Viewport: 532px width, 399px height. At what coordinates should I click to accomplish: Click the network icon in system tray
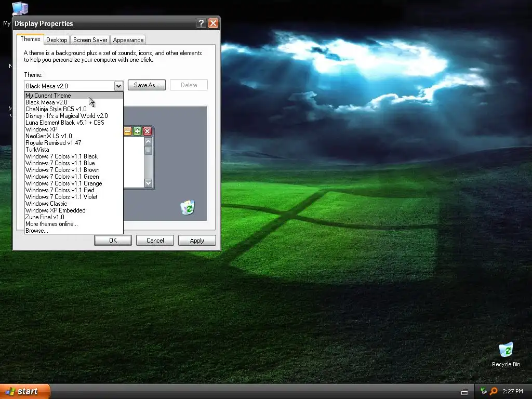point(484,391)
